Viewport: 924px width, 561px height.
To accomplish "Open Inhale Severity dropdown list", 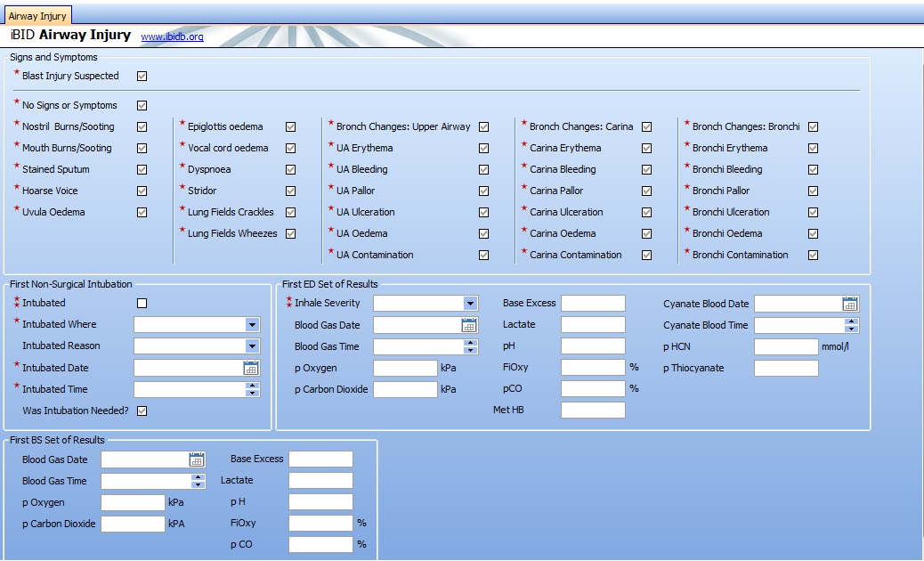I will (x=470, y=304).
